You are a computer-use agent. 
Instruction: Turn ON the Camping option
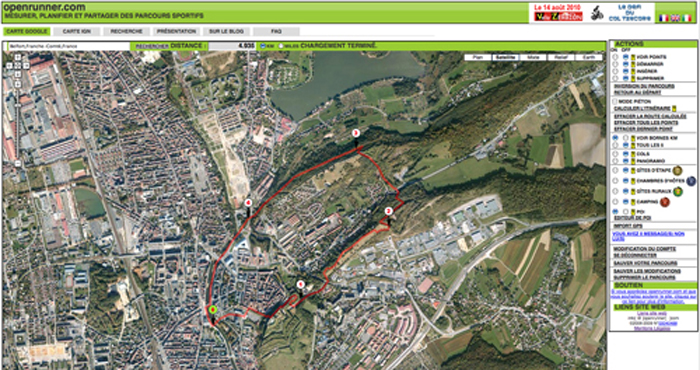point(615,202)
